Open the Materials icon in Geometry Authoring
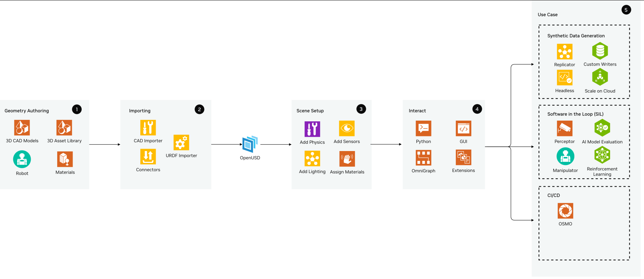 pyautogui.click(x=65, y=159)
